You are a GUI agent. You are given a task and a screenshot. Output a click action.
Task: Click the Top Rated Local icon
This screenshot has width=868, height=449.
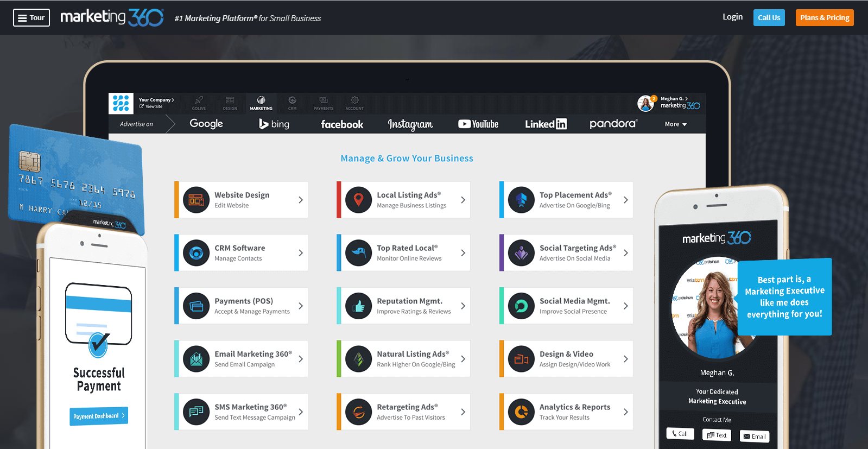[x=359, y=253]
